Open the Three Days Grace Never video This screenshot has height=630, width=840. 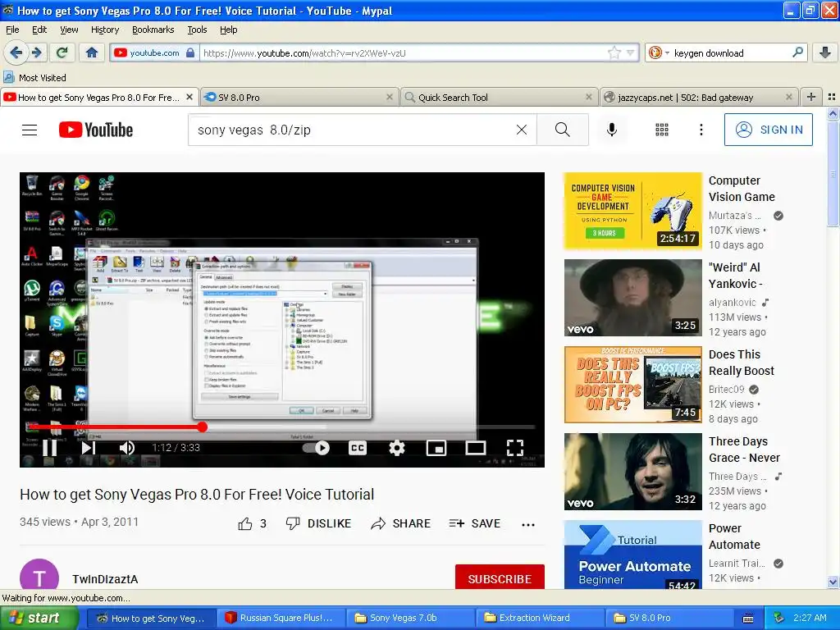[x=632, y=472]
